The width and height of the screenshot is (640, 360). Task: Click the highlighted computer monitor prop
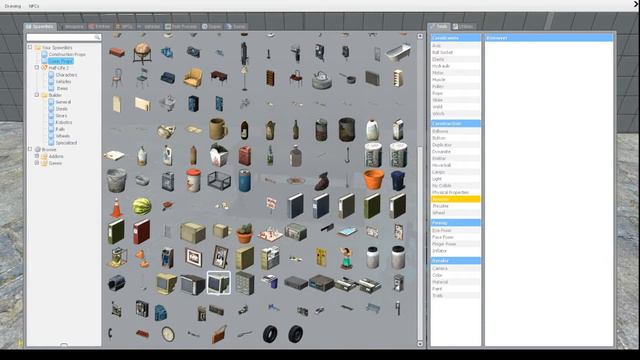pos(218,282)
